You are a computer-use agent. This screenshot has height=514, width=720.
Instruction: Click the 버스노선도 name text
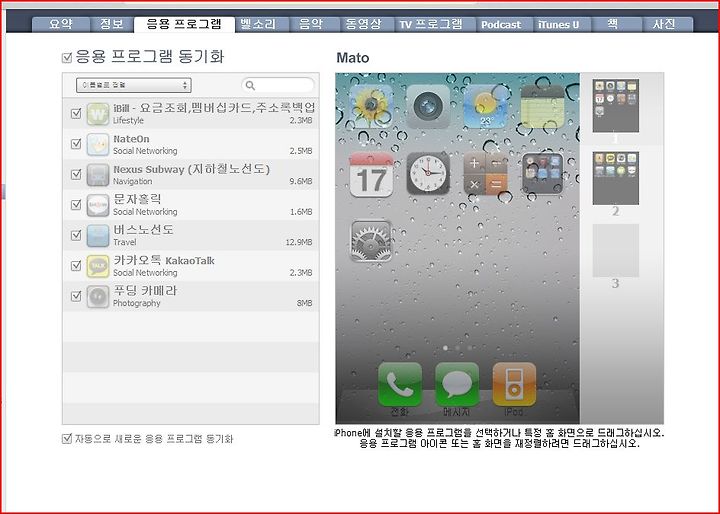[x=143, y=230]
